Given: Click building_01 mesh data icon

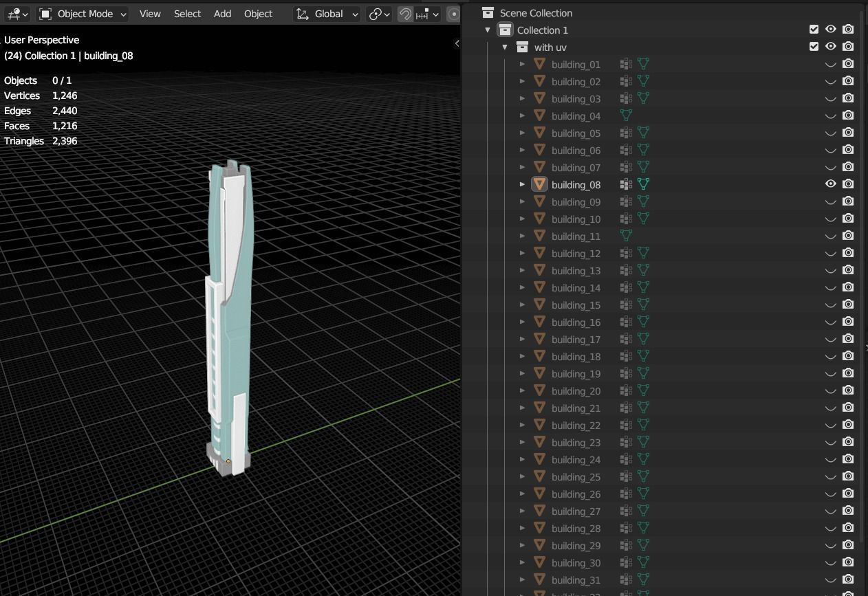Looking at the screenshot, I should (x=644, y=64).
